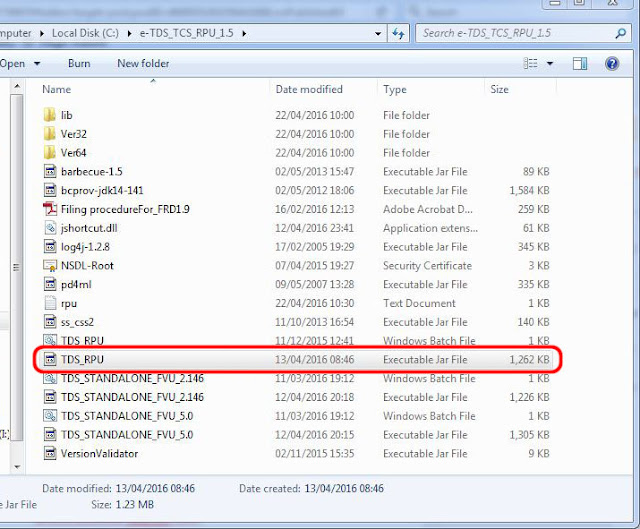
Task: Click the date 17/02/2005 19:29
Action: [315, 247]
